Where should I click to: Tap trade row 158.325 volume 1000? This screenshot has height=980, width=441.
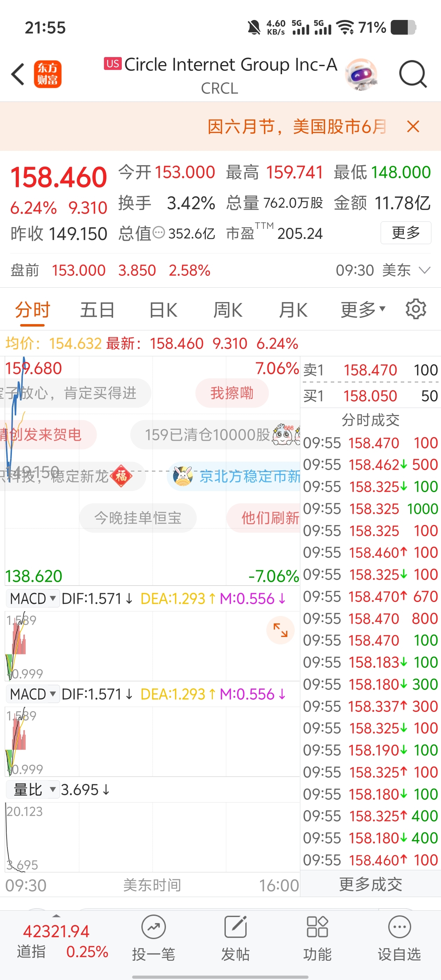point(371,509)
